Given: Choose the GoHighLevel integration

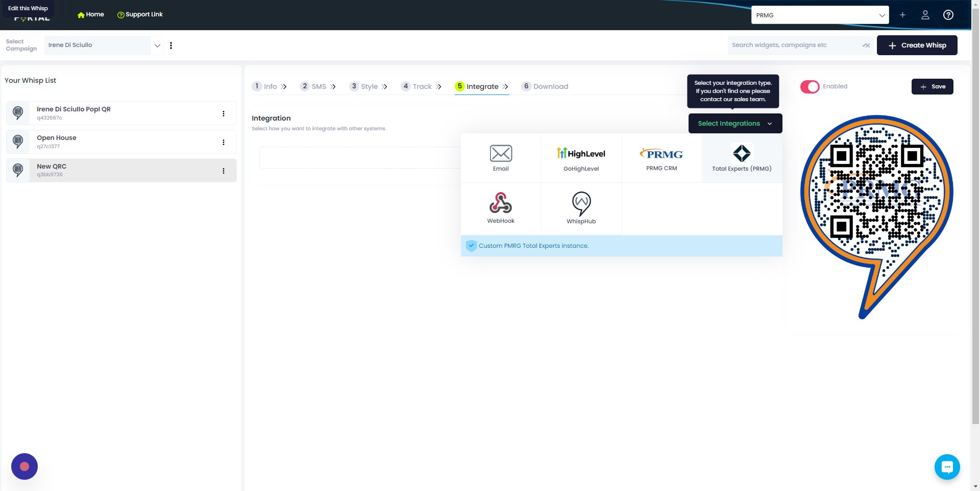Looking at the screenshot, I should click(x=581, y=158).
